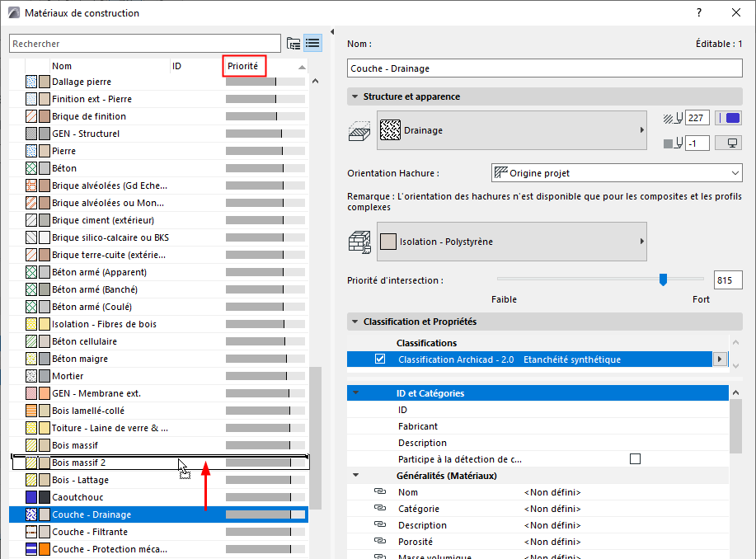This screenshot has width=756, height=559.
Task: Click background pen icon next to -1
Action: (673, 143)
